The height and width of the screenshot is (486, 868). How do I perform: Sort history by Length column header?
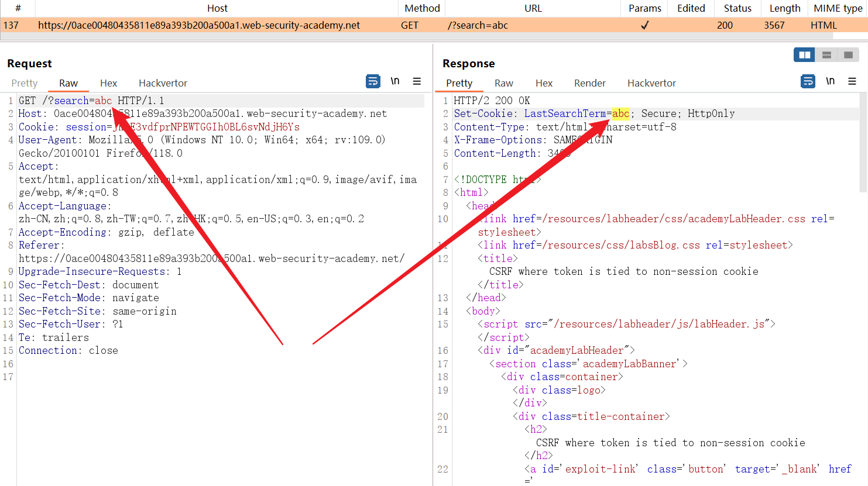pos(785,8)
